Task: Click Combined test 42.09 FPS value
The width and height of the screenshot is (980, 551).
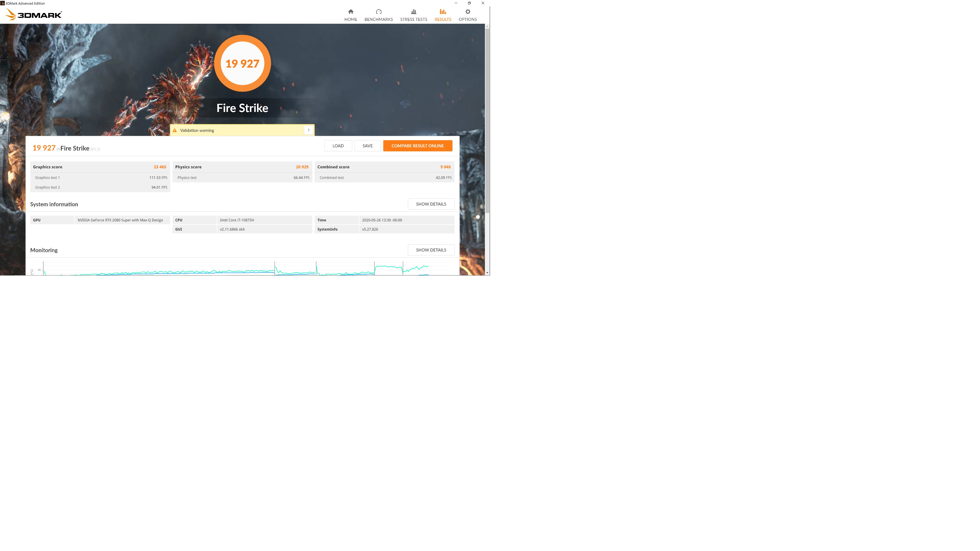Action: (444, 178)
